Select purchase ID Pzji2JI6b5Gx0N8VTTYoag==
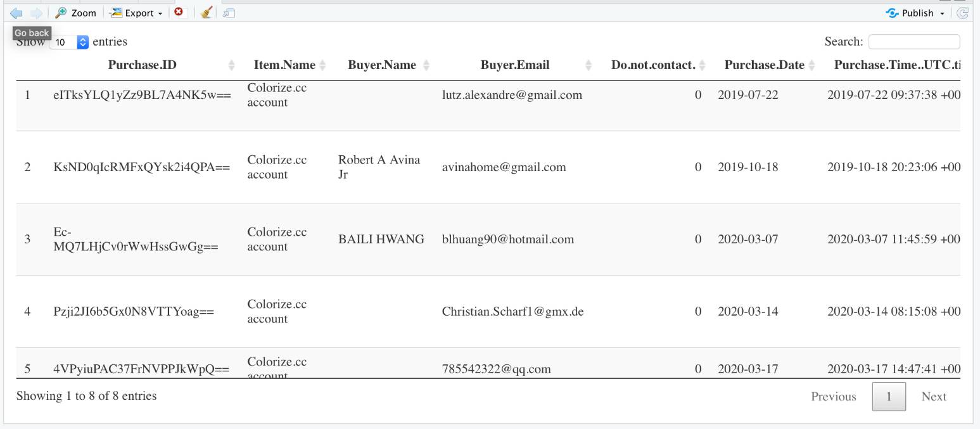Viewport: 980px width, 429px height. [134, 312]
